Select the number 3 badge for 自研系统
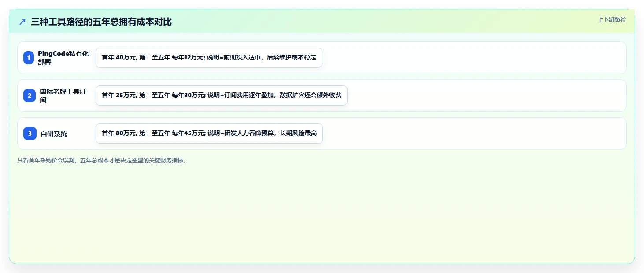Image resolution: width=644 pixels, height=273 pixels. (x=30, y=133)
